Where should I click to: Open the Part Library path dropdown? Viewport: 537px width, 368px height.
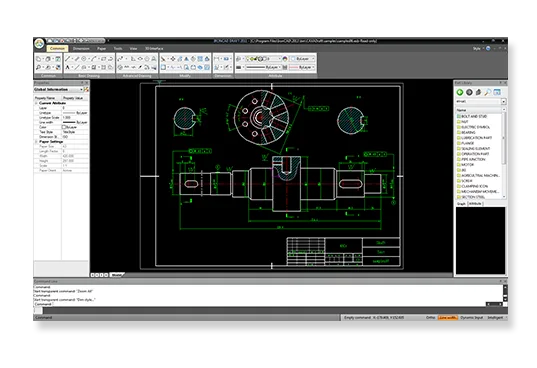(x=503, y=102)
